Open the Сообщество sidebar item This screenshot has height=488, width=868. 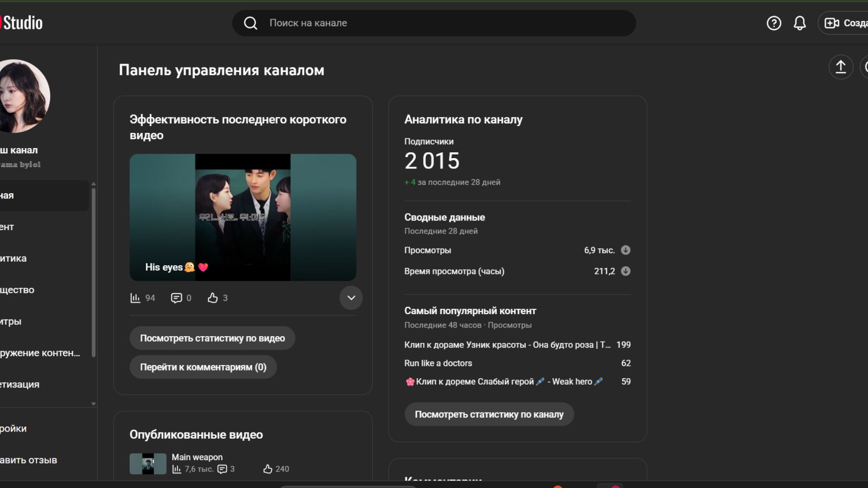click(18, 290)
